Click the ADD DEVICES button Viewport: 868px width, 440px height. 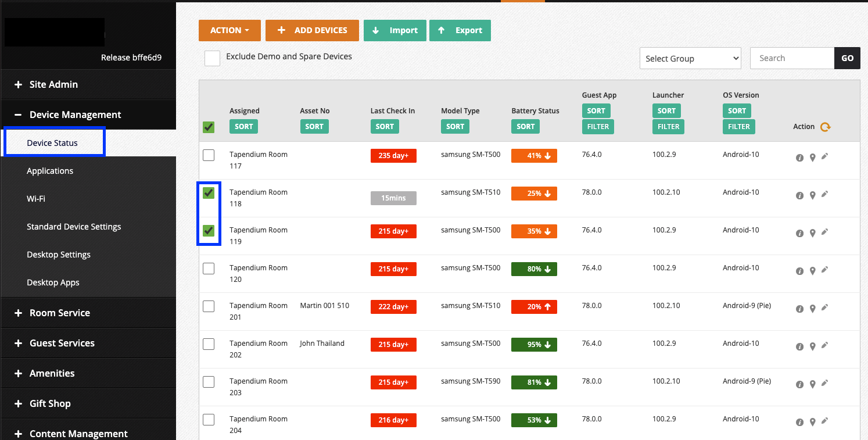coord(312,31)
